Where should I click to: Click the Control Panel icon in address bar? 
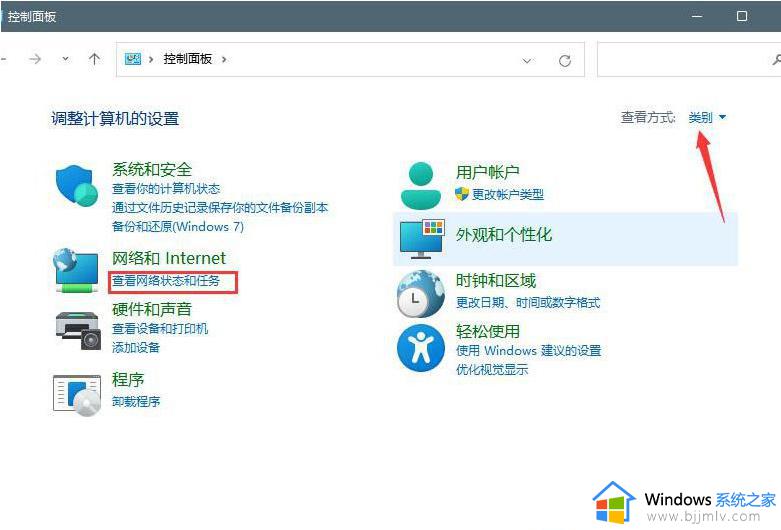132,59
